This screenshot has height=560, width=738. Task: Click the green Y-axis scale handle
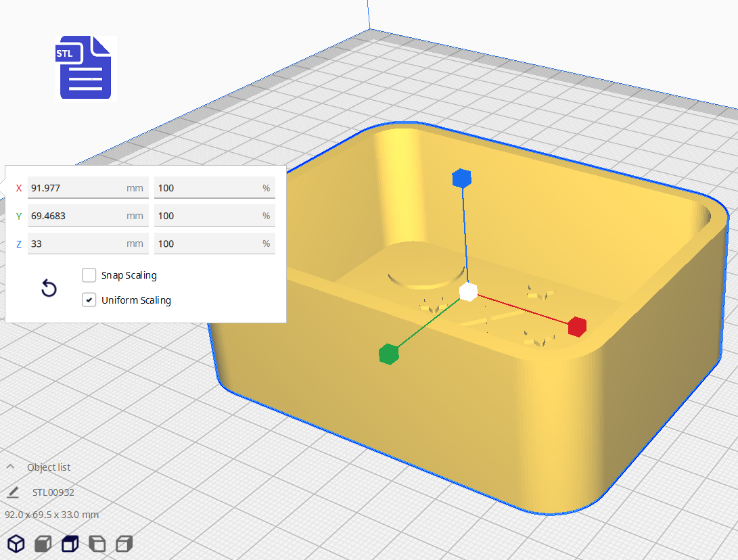point(388,354)
